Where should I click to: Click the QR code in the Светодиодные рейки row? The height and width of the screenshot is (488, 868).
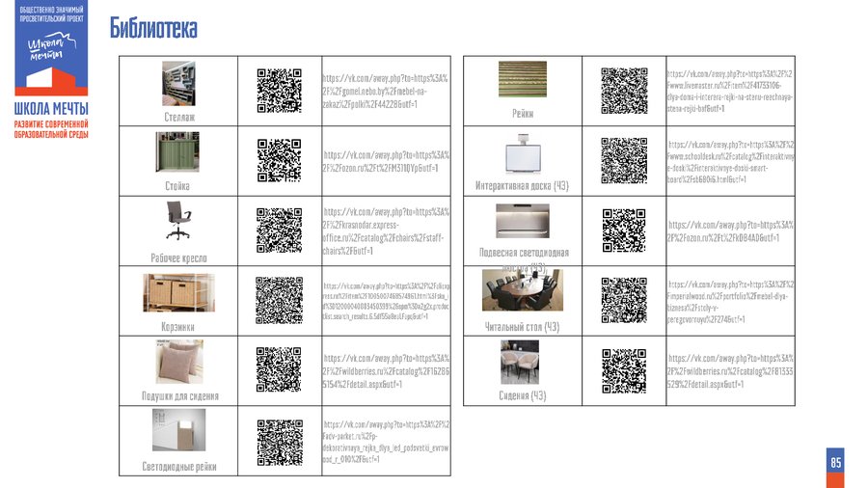(280, 443)
